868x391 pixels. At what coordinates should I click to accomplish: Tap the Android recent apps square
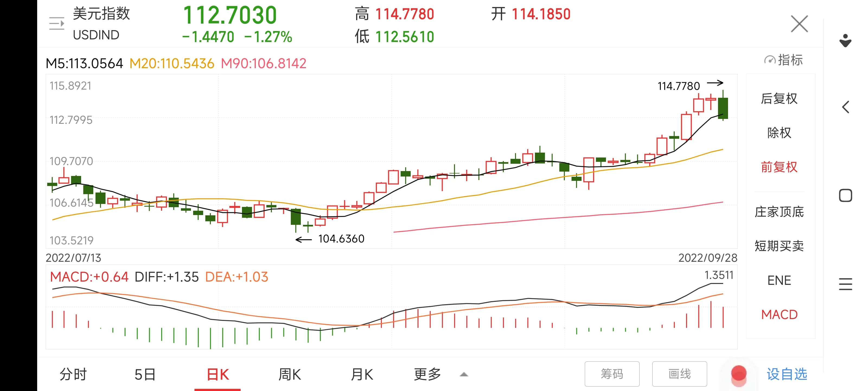coord(845,195)
